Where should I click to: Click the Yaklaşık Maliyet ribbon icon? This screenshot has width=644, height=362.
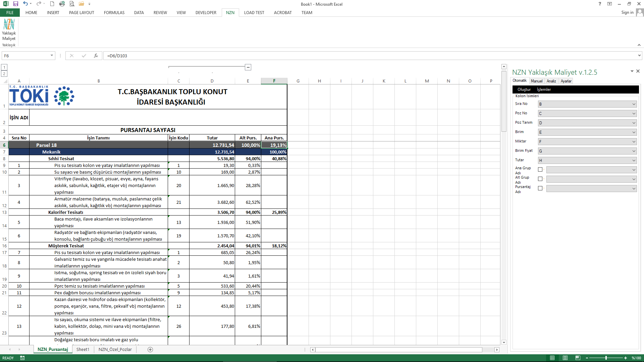[9, 29]
